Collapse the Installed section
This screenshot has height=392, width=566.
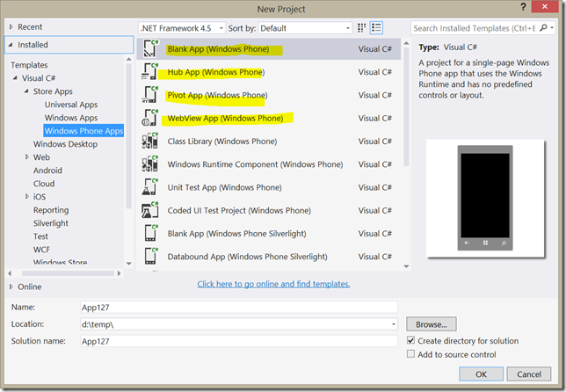coord(11,45)
